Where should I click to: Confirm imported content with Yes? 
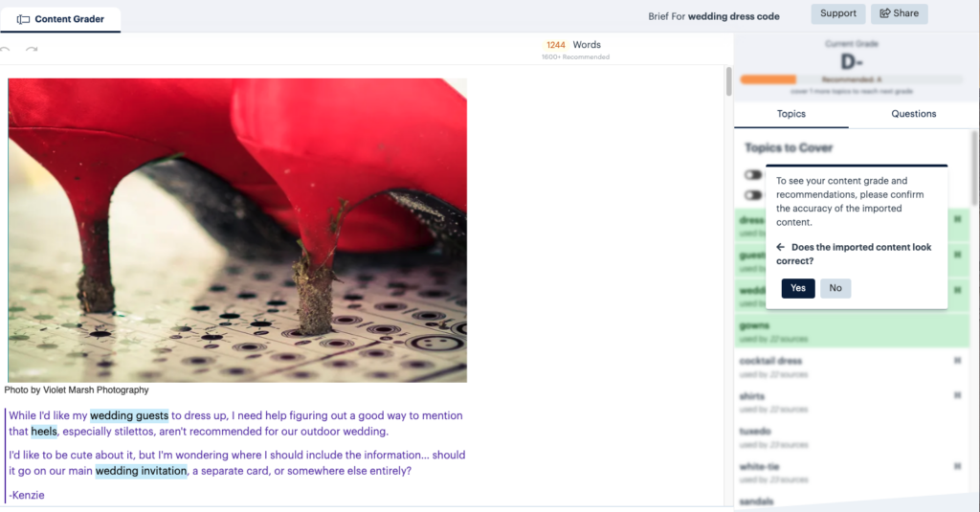[798, 288]
